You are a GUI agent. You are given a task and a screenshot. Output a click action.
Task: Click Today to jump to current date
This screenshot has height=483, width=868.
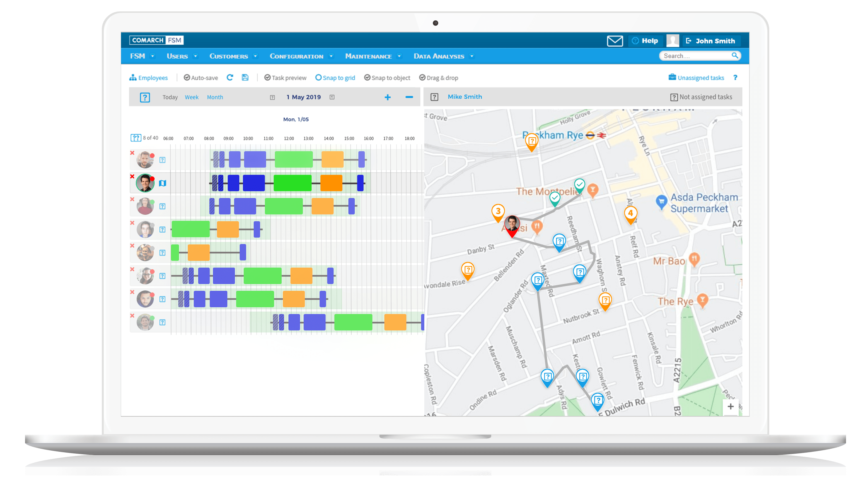point(170,97)
